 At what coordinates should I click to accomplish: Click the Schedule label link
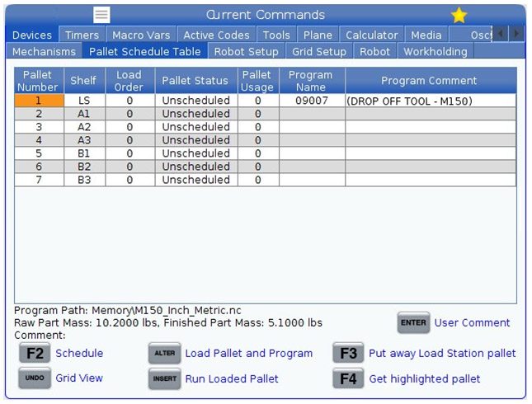[x=79, y=353]
